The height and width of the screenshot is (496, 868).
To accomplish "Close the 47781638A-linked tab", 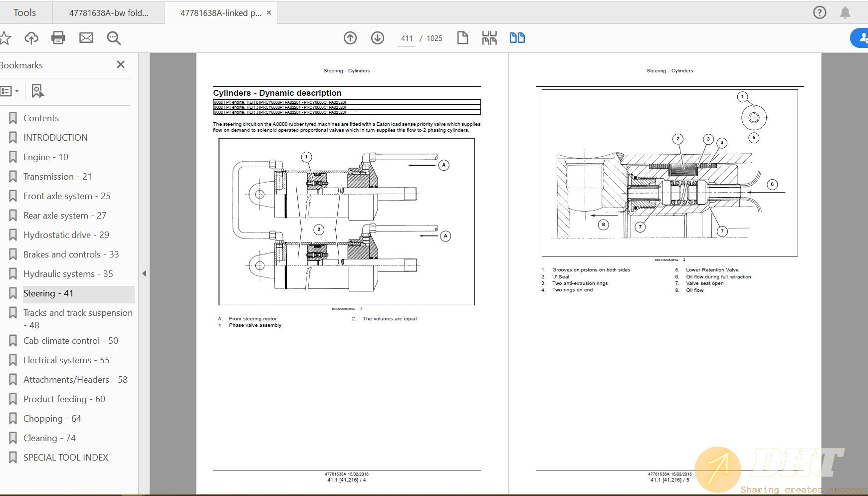I will [269, 13].
